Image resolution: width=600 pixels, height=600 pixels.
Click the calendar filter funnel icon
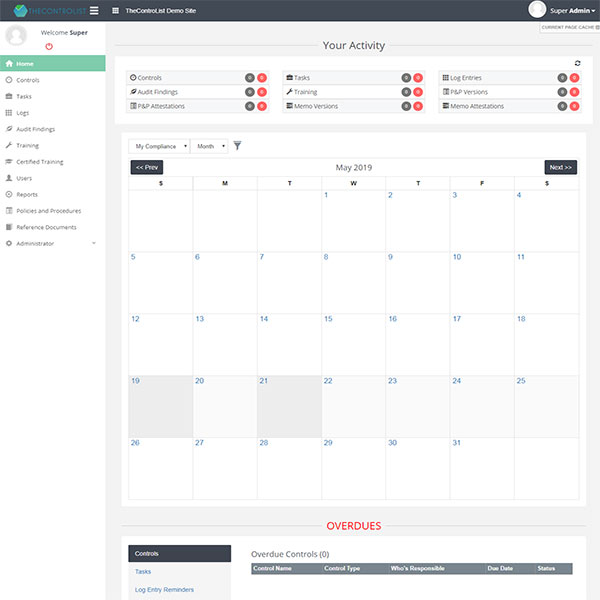pos(237,146)
